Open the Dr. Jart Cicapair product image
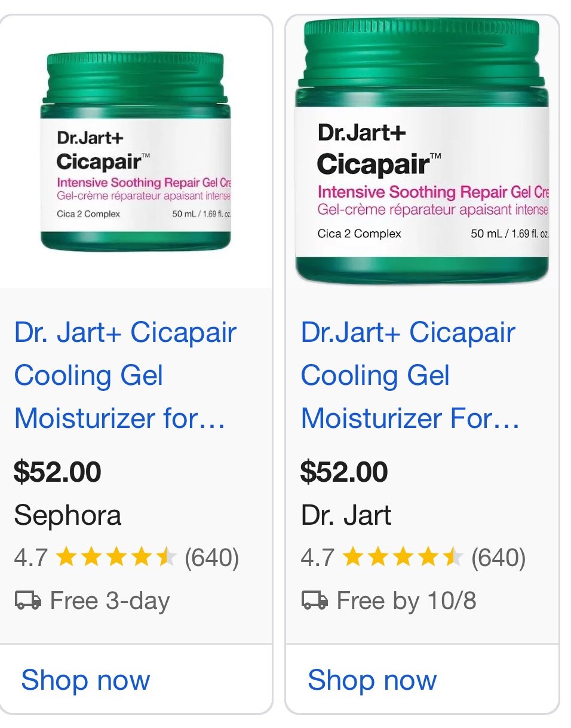This screenshot has width=571, height=728. pyautogui.click(x=422, y=152)
